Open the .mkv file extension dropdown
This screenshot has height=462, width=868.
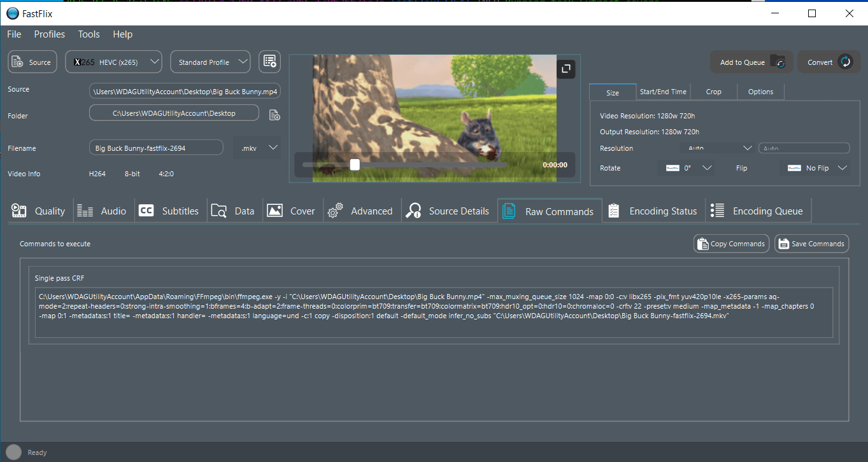(257, 148)
